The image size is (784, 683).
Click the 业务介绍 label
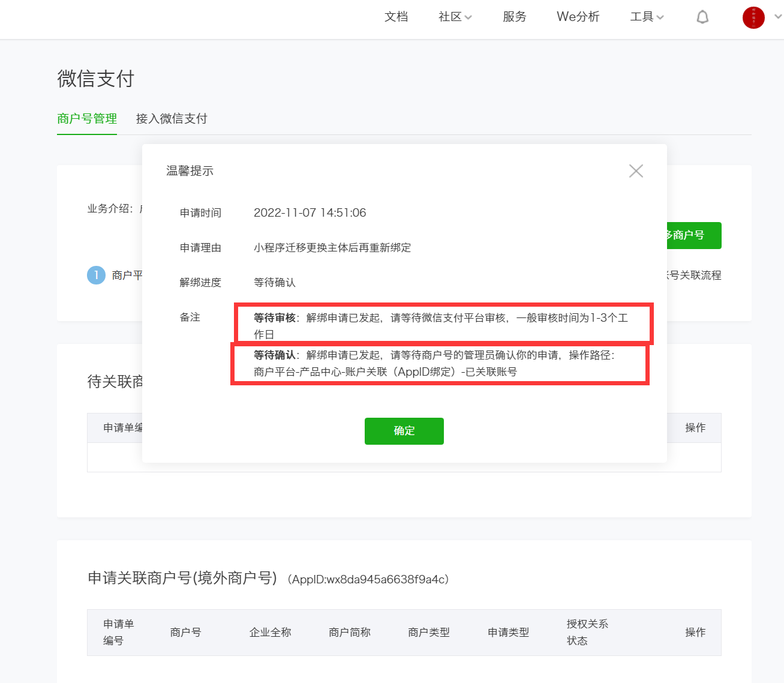pos(110,209)
